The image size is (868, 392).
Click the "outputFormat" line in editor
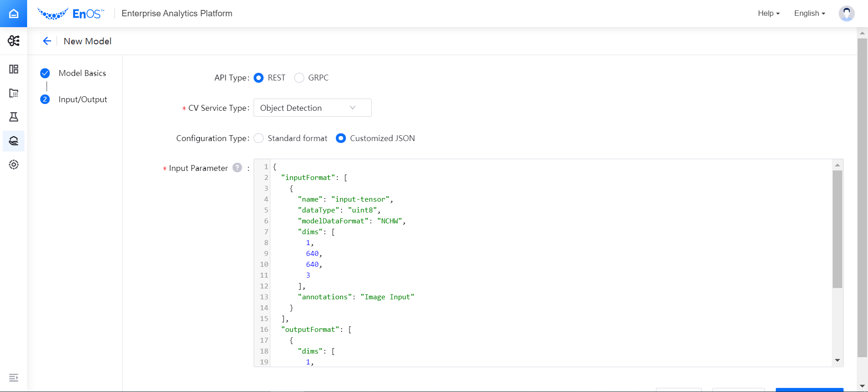pos(316,330)
